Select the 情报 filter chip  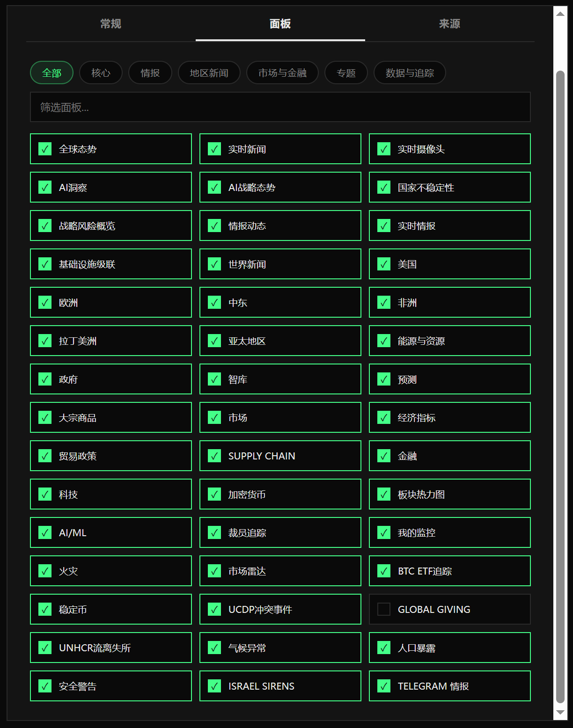(150, 73)
